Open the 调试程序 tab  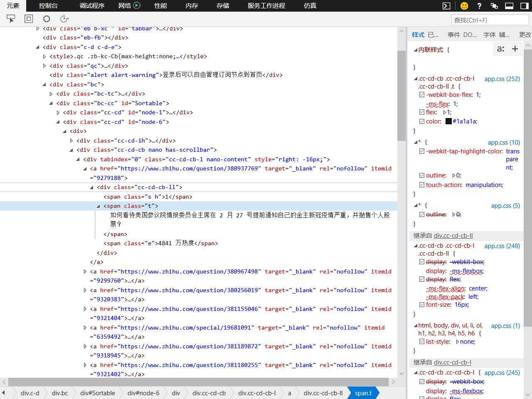coord(92,6)
